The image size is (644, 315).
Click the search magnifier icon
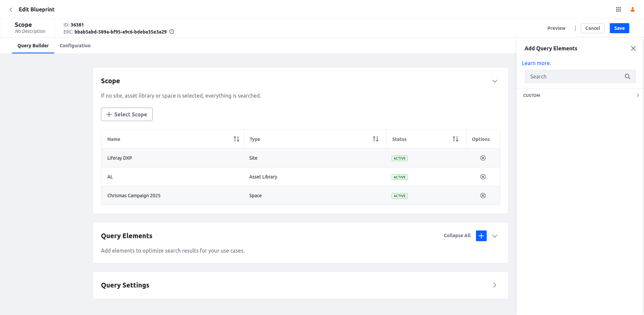pyautogui.click(x=627, y=76)
